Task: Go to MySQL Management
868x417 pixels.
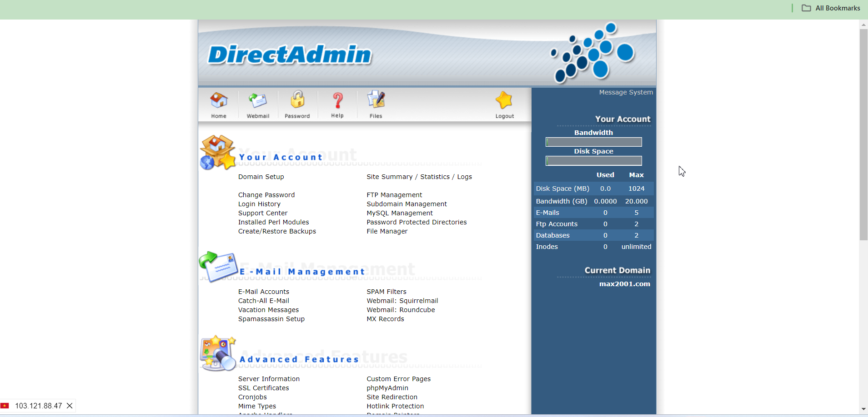Action: pos(400,213)
